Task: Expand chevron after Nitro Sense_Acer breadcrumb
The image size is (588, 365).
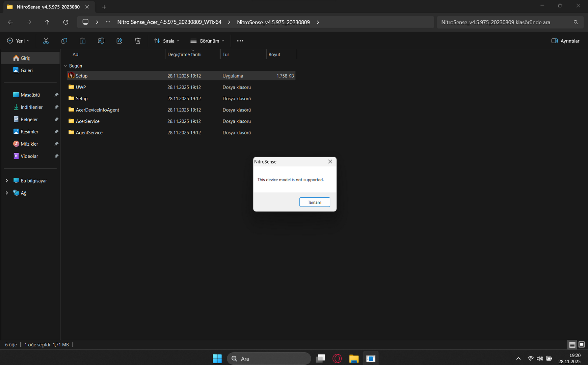Action: coord(229,22)
